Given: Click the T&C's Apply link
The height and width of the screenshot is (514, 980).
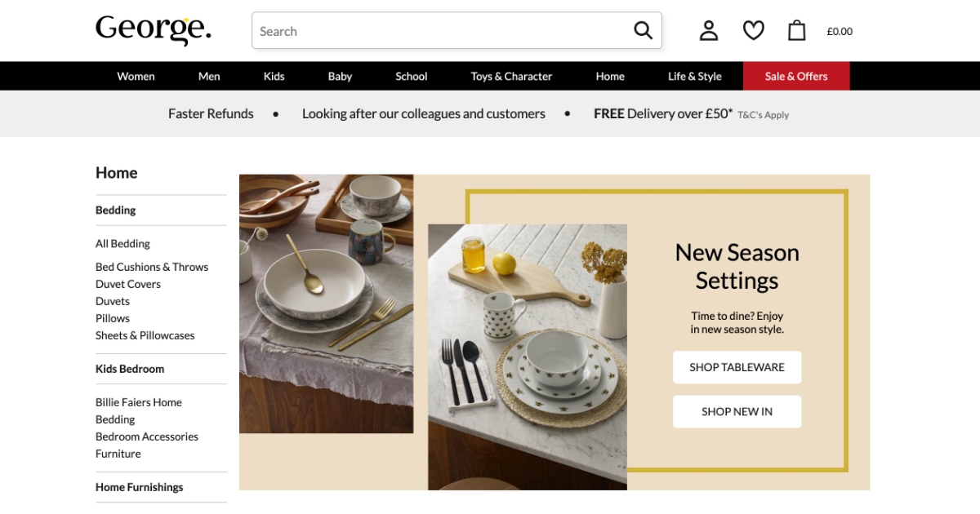Looking at the screenshot, I should (763, 115).
